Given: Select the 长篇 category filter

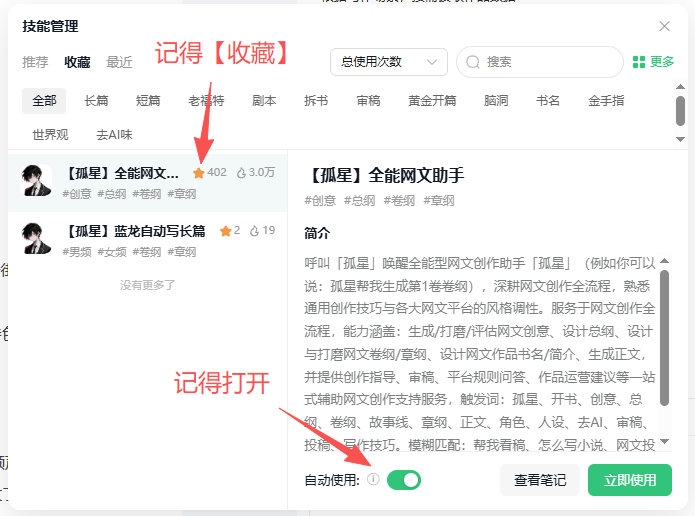Looking at the screenshot, I should click(96, 101).
